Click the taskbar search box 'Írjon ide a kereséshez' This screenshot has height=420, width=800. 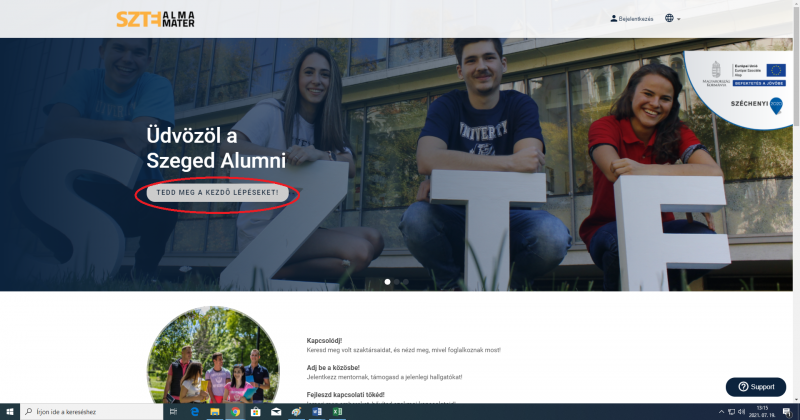pos(92,412)
